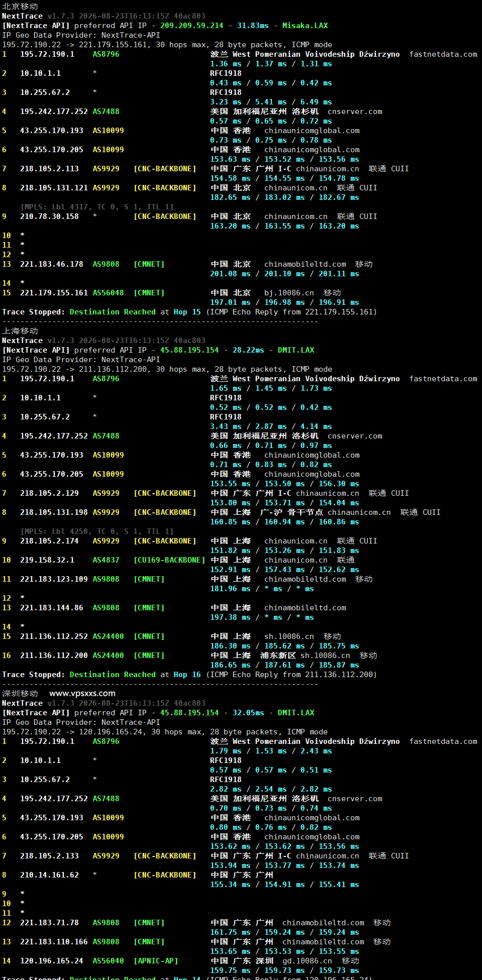Screen dimensions: 482x980
Task: Click the 154.58 ms latency value
Action: pyautogui.click(x=230, y=178)
